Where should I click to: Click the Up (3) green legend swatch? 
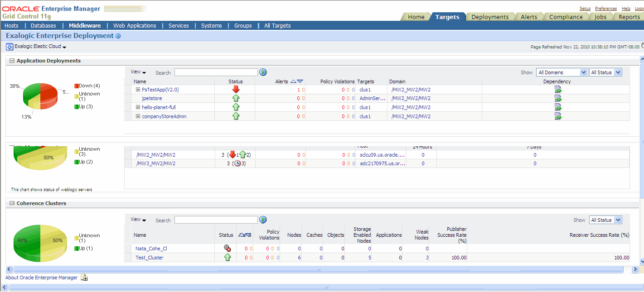(77, 106)
